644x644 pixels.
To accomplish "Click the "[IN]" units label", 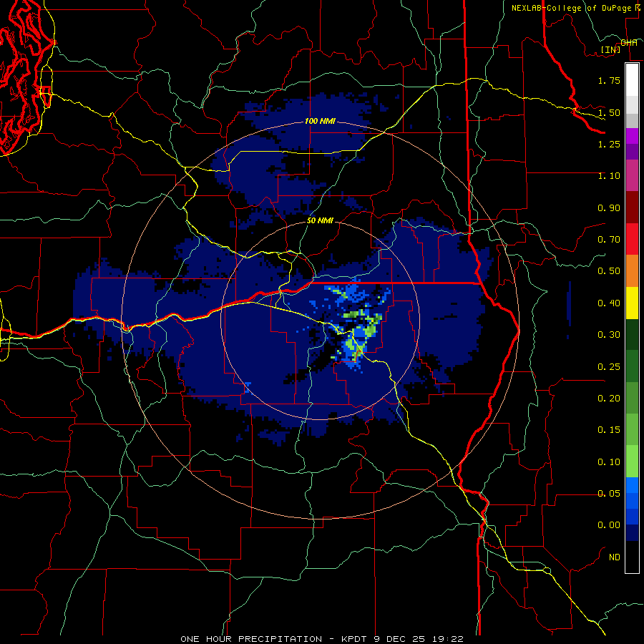I will (610, 49).
